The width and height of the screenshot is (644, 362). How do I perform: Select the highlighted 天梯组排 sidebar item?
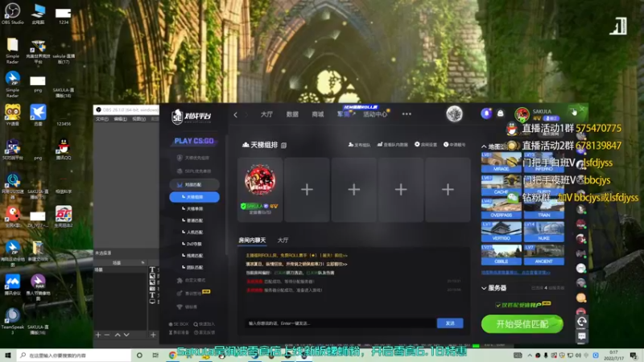pyautogui.click(x=194, y=197)
